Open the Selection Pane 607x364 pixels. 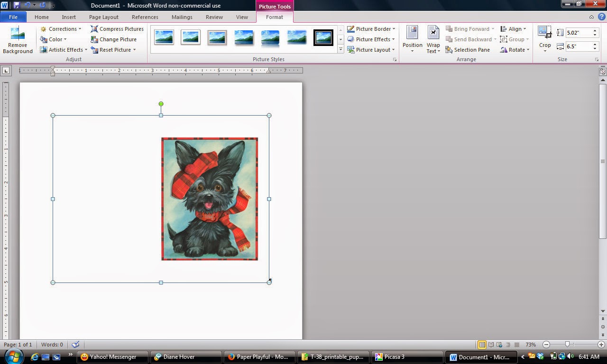tap(468, 50)
